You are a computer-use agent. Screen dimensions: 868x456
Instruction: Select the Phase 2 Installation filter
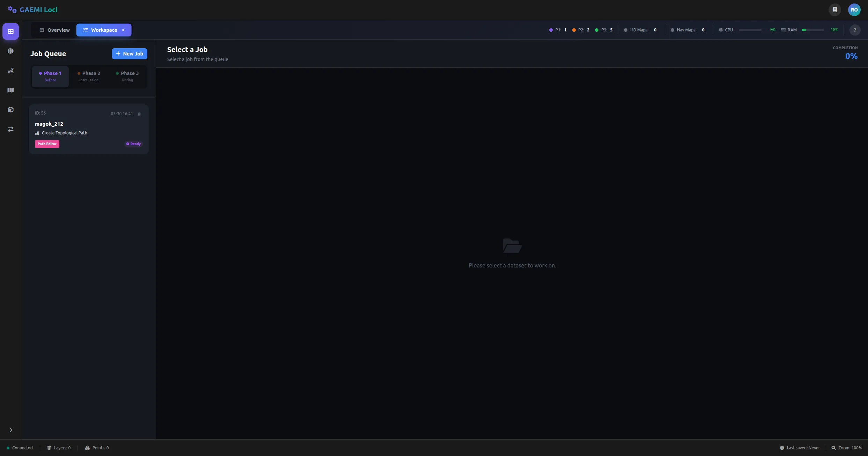click(x=89, y=76)
